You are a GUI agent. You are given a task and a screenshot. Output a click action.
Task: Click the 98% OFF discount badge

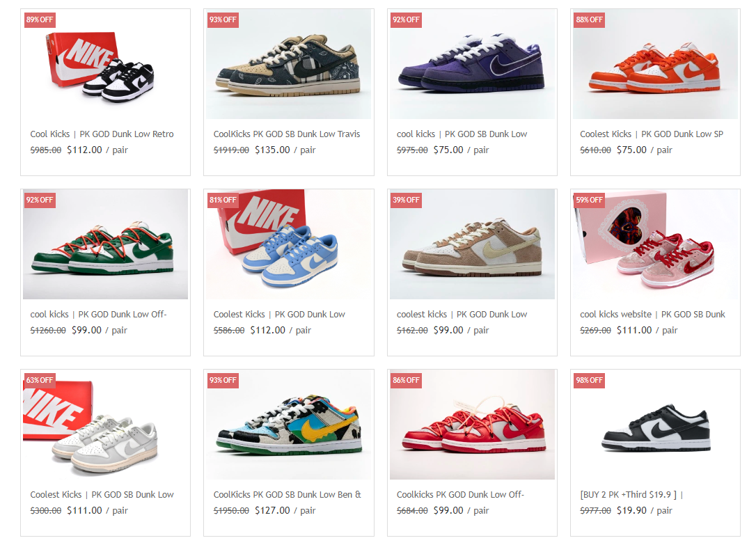coord(589,380)
